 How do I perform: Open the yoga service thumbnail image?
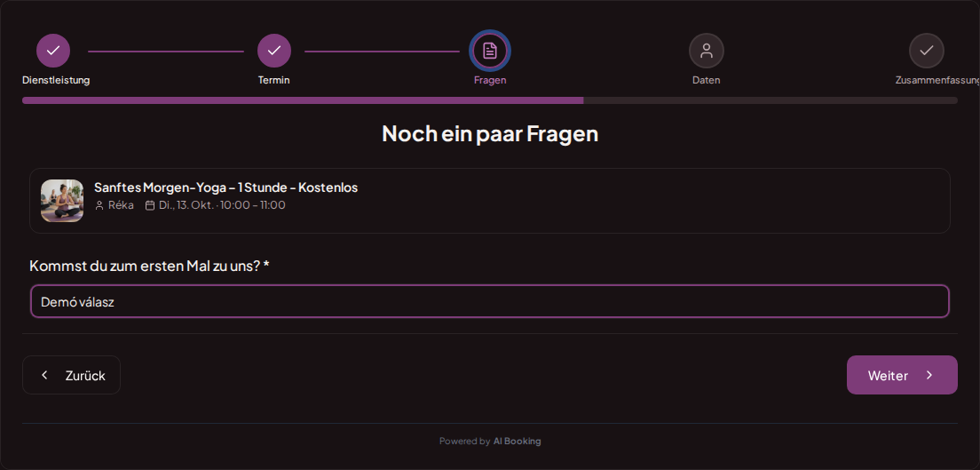(x=62, y=201)
